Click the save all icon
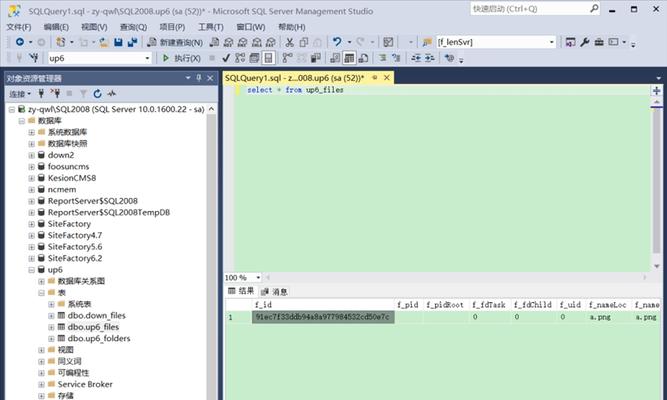 (132, 42)
